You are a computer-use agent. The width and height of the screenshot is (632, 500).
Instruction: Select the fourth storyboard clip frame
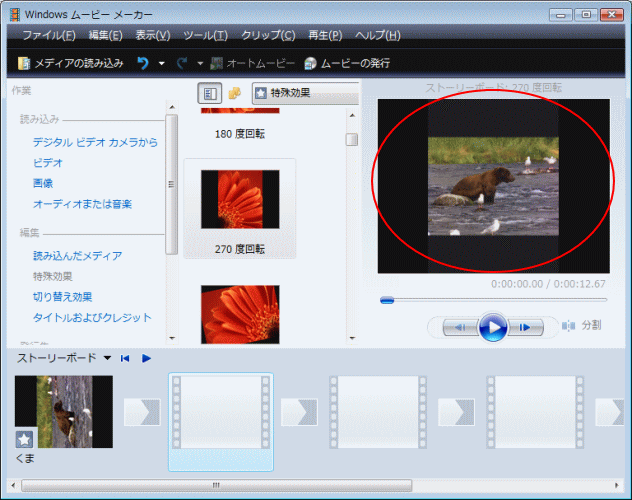point(535,412)
